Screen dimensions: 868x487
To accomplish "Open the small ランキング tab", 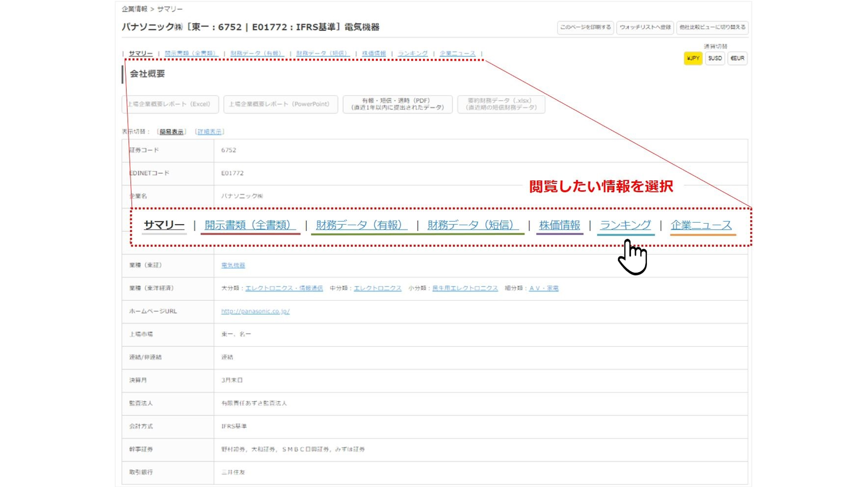I will coord(412,53).
